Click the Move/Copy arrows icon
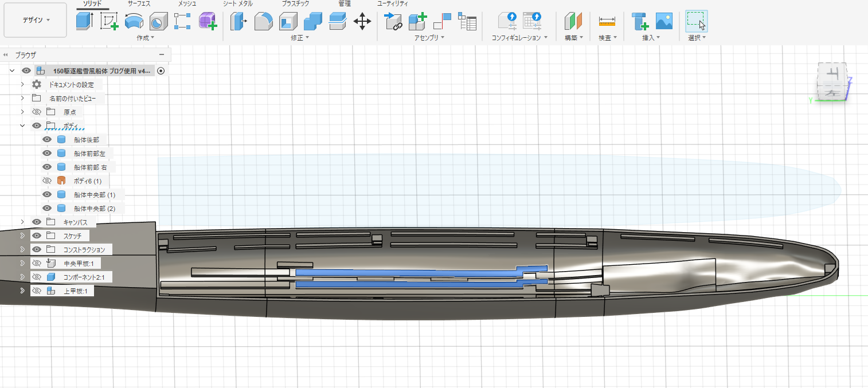Viewport: 868px width, 388px height. (x=362, y=22)
